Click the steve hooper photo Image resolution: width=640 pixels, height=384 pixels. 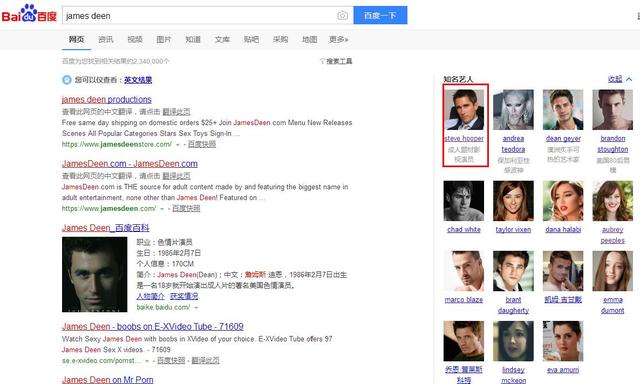click(464, 110)
